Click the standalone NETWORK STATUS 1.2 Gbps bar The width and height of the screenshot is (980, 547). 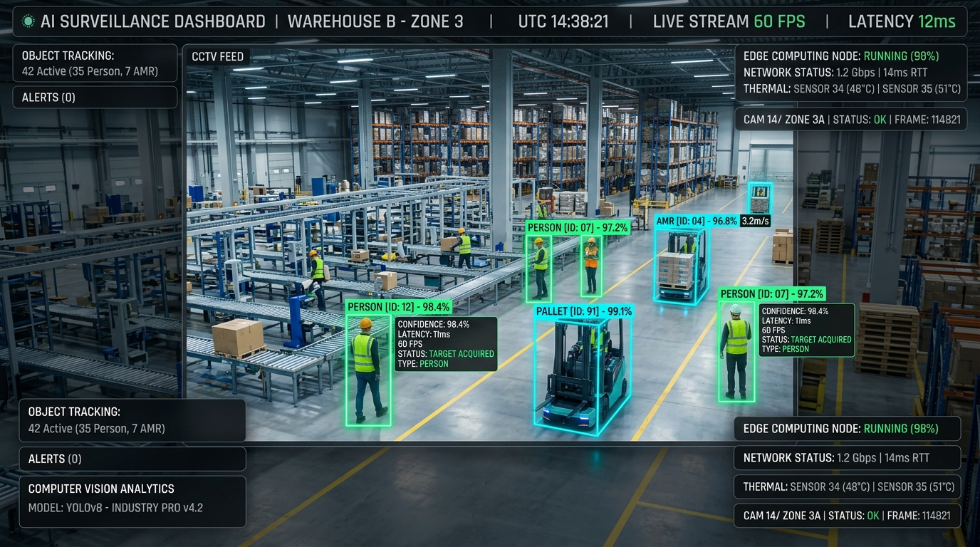(x=847, y=458)
